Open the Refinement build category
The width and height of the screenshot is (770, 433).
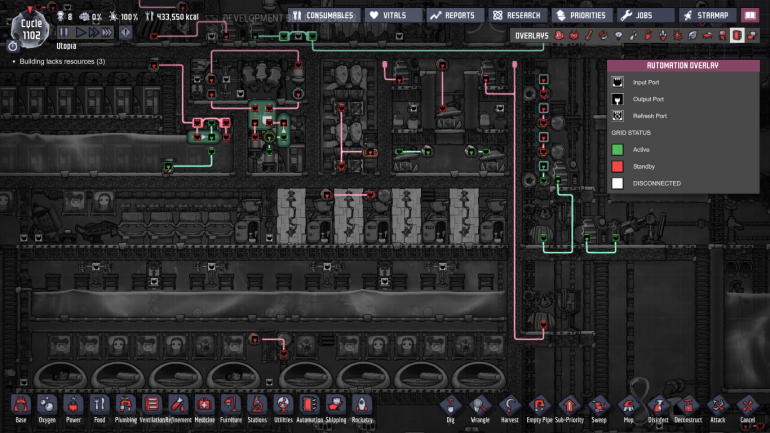pos(178,408)
